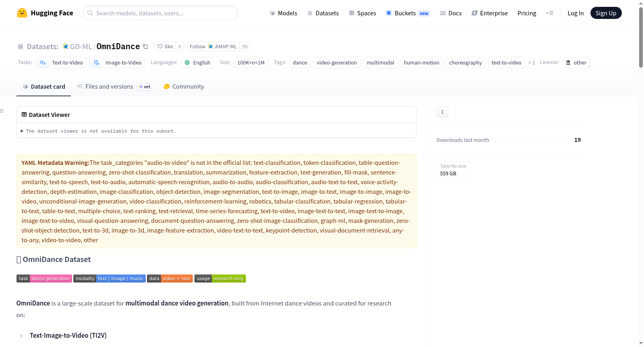Click the Downloads last month value 19
Image resolution: width=644 pixels, height=347 pixels.
point(578,140)
